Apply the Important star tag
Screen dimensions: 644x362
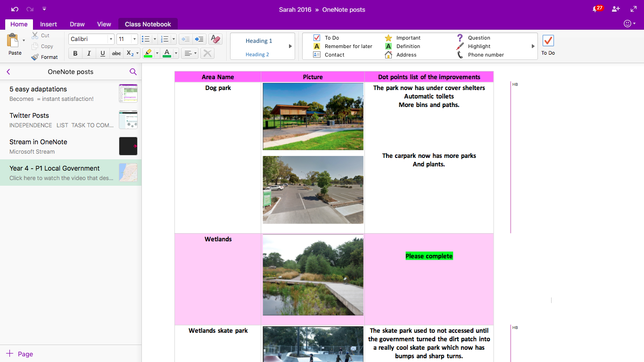pyautogui.click(x=403, y=38)
